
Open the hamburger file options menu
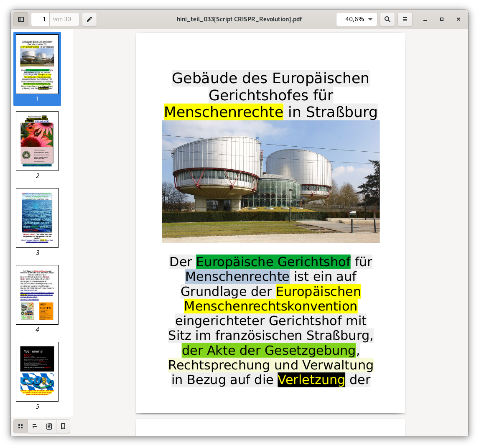(x=405, y=19)
